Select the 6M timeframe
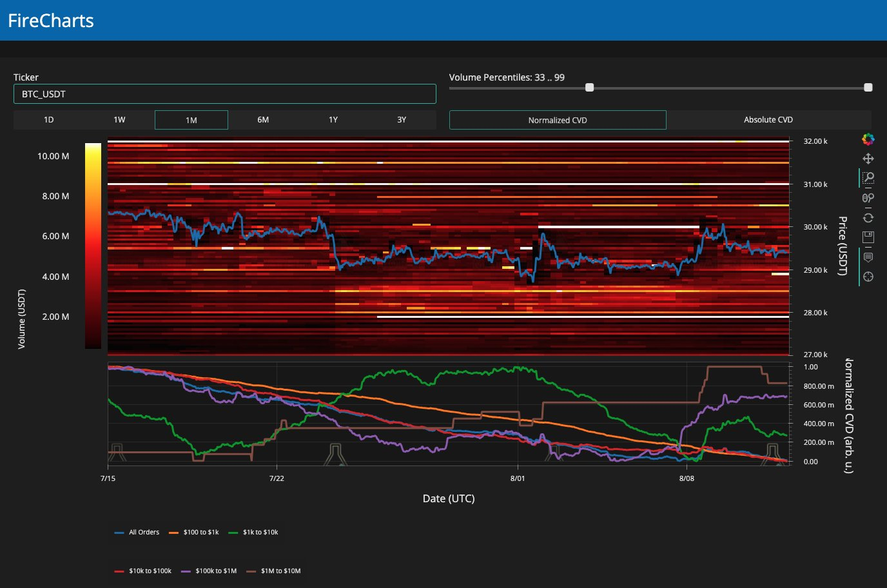887x588 pixels. coord(263,120)
